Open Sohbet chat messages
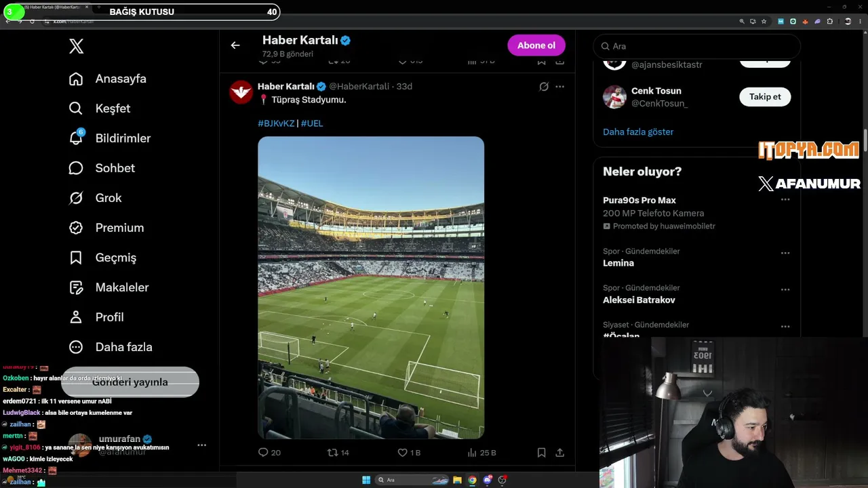This screenshot has width=868, height=488. pos(102,168)
